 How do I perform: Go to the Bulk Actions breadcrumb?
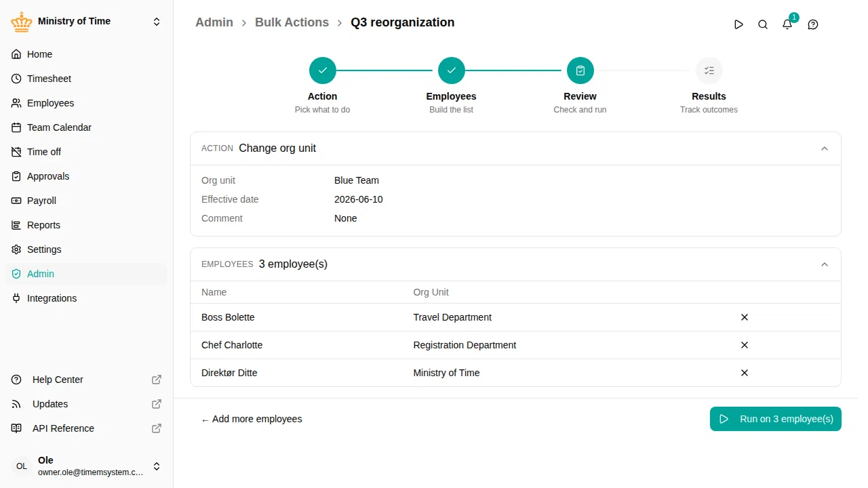tap(292, 22)
